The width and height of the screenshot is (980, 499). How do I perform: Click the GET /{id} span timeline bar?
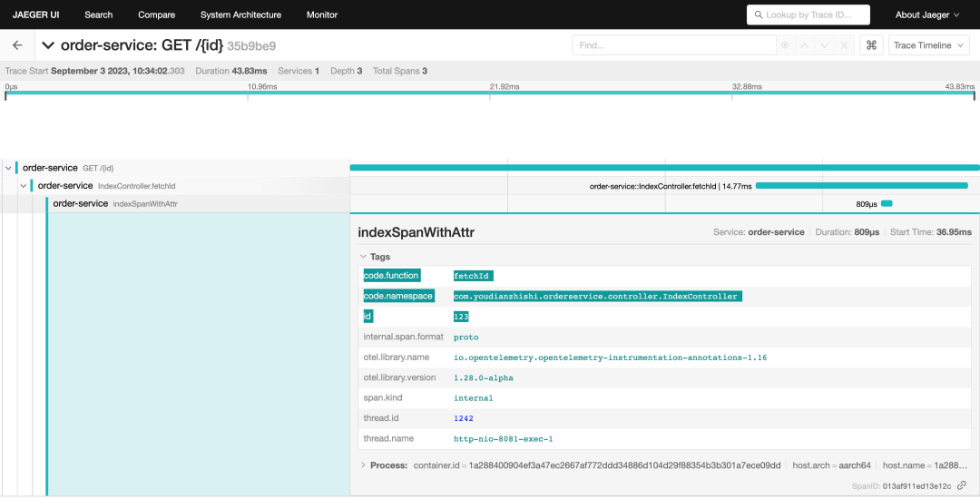[664, 167]
